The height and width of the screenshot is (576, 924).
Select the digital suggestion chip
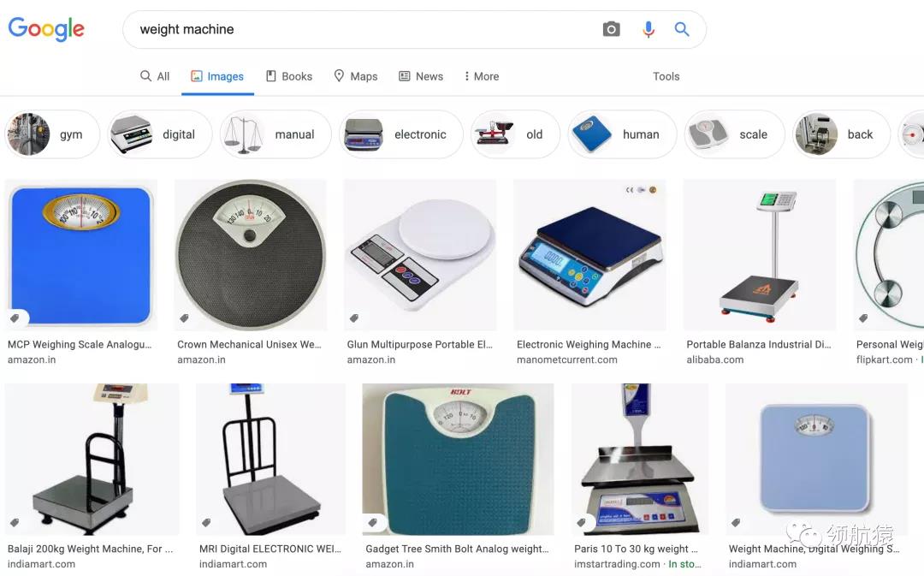coord(160,134)
